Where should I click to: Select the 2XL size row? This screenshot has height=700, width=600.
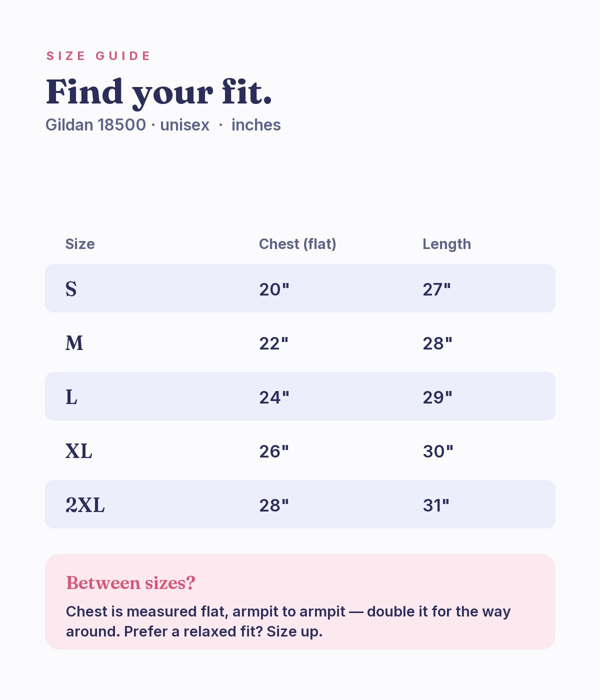(300, 504)
